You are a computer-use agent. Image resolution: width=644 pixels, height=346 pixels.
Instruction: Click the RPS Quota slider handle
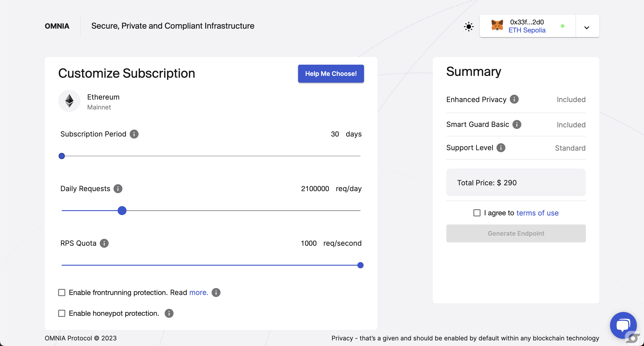[x=360, y=265]
